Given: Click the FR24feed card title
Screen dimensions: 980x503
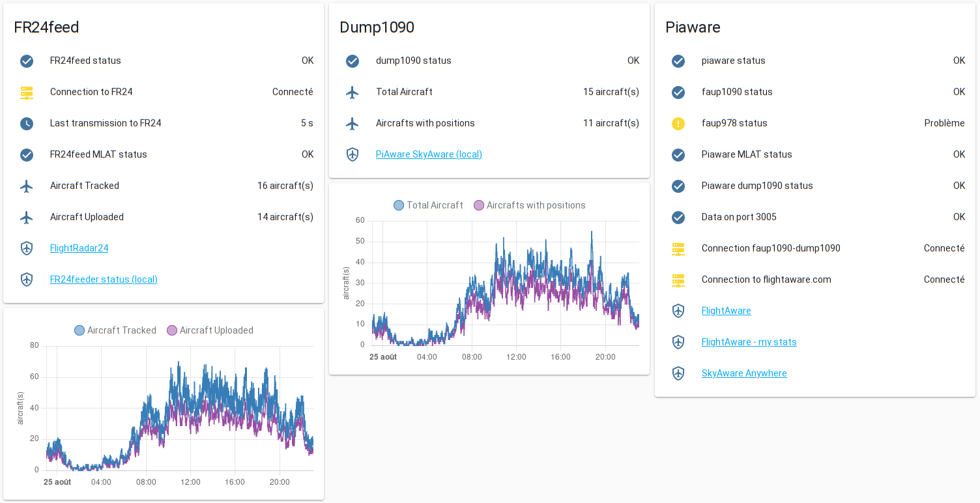Looking at the screenshot, I should pyautogui.click(x=46, y=27).
